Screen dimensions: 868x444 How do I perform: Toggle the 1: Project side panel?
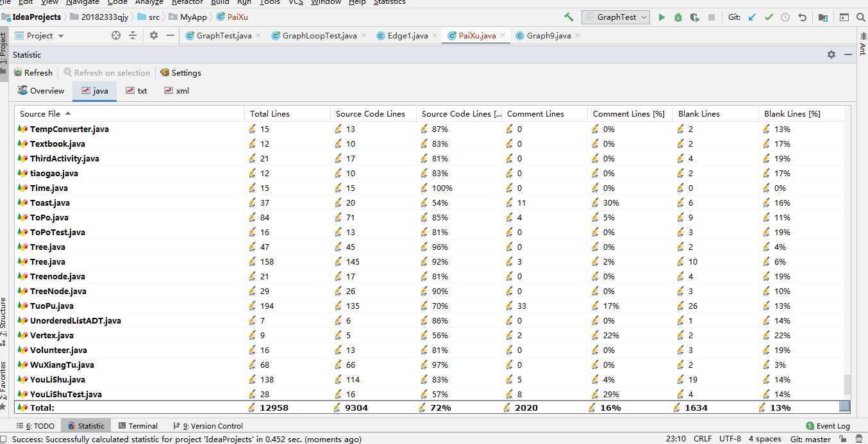[4, 54]
